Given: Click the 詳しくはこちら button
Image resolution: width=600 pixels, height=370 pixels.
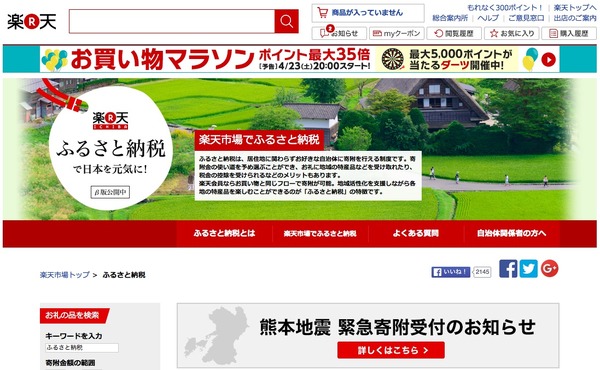Looking at the screenshot, I should point(391,350).
